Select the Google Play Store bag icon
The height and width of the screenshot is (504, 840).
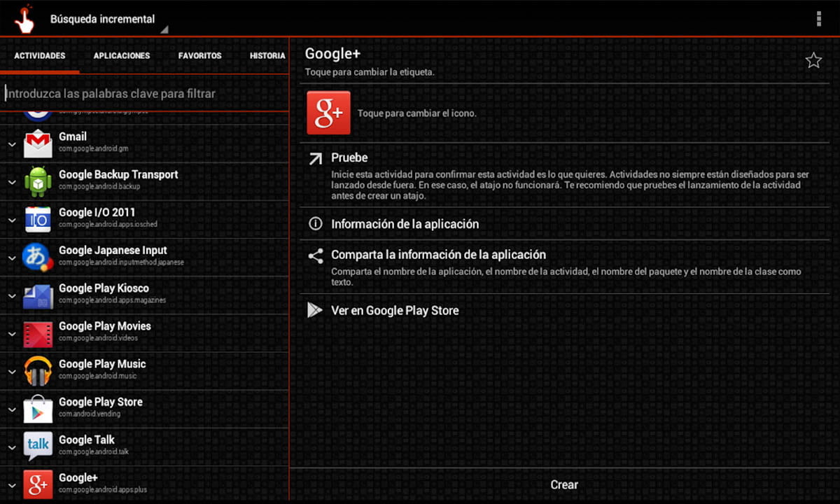coord(38,409)
